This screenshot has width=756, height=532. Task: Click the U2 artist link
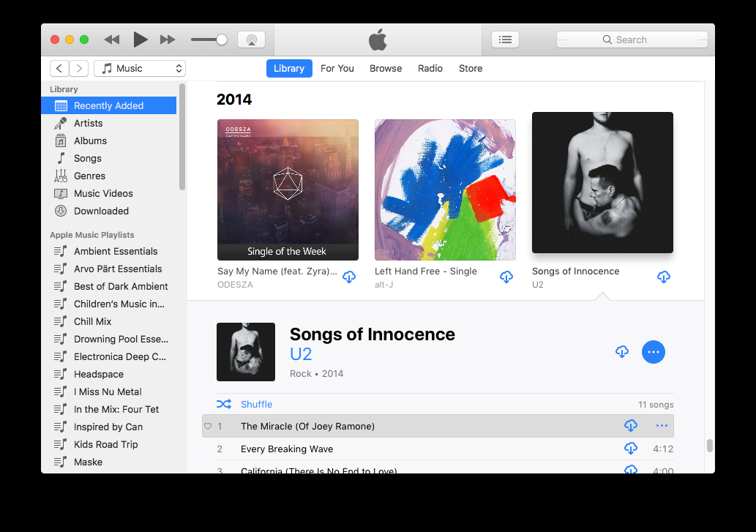pyautogui.click(x=301, y=354)
